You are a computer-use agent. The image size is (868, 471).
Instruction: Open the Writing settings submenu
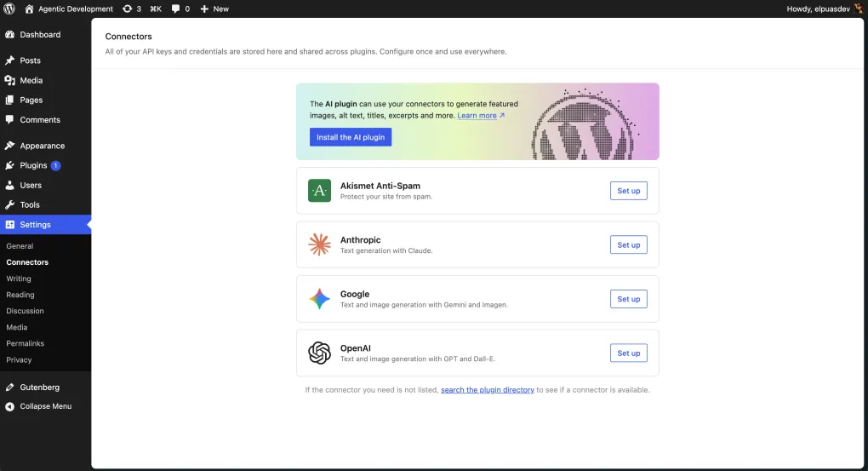[19, 279]
